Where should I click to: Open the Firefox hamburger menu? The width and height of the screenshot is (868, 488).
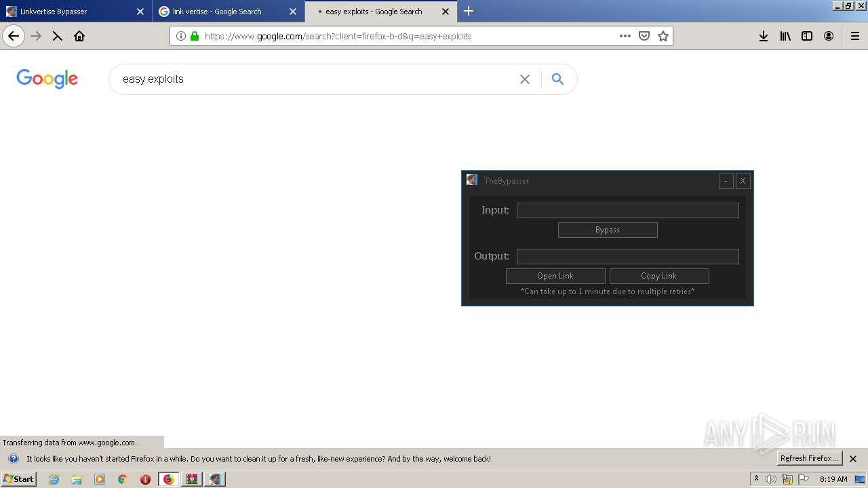click(855, 36)
